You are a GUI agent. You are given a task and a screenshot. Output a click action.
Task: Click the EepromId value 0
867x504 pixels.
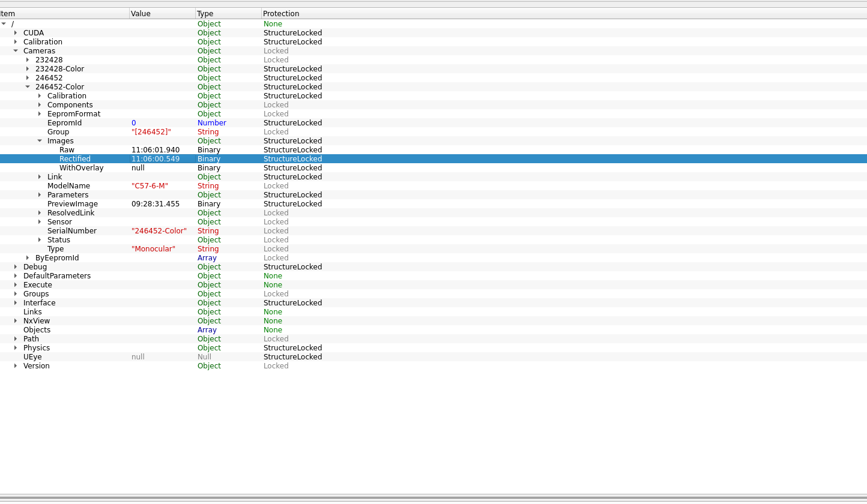click(x=134, y=123)
